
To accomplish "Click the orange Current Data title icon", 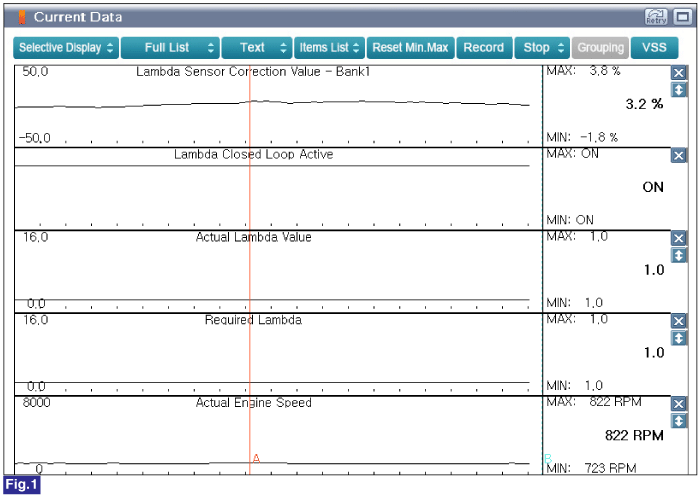I will click(x=21, y=17).
